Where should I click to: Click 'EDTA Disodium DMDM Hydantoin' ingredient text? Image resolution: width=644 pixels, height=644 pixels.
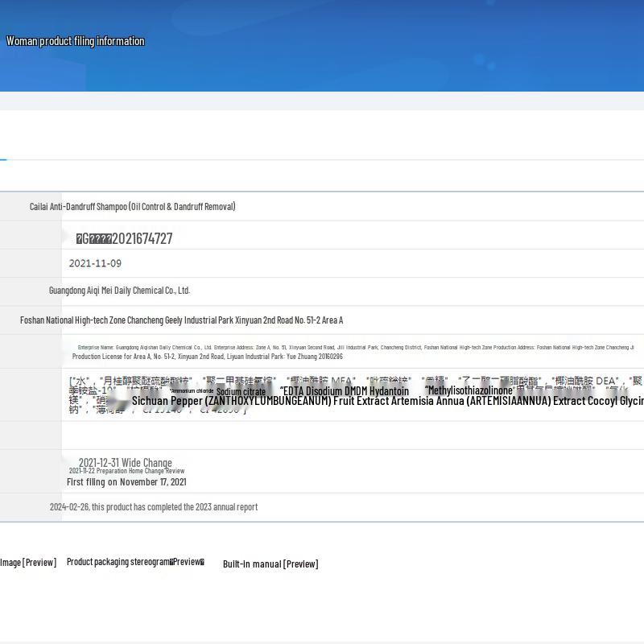pos(345,391)
